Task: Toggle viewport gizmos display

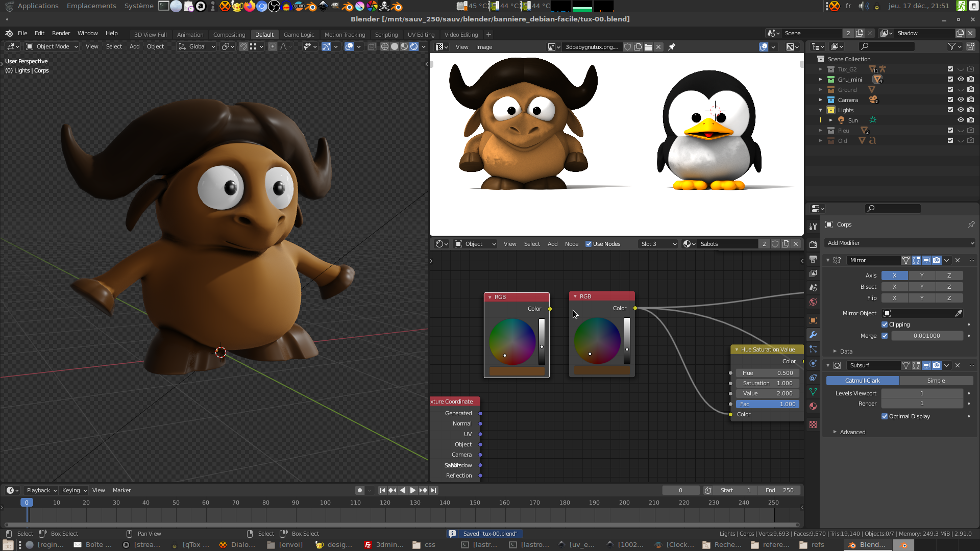Action: point(326,46)
